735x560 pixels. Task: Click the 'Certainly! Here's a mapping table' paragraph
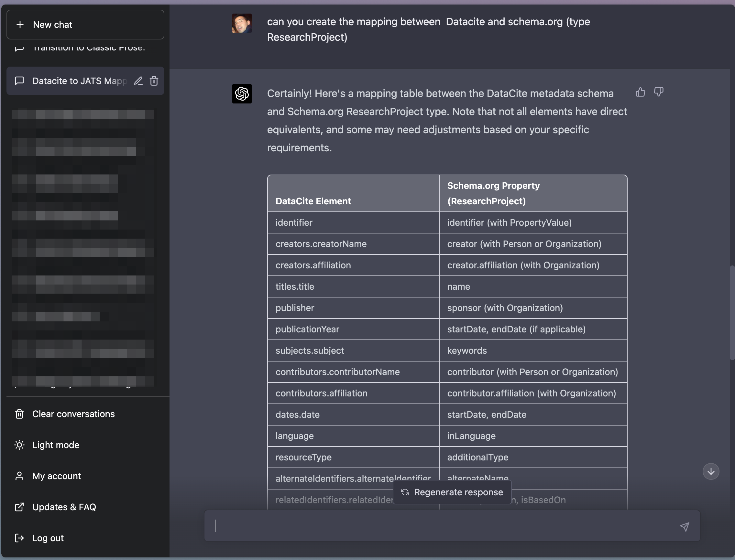pos(447,121)
